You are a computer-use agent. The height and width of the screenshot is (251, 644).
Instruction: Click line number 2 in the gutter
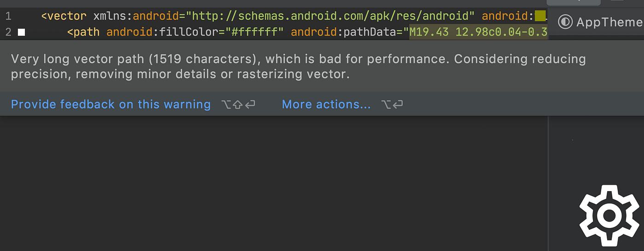pos(8,32)
